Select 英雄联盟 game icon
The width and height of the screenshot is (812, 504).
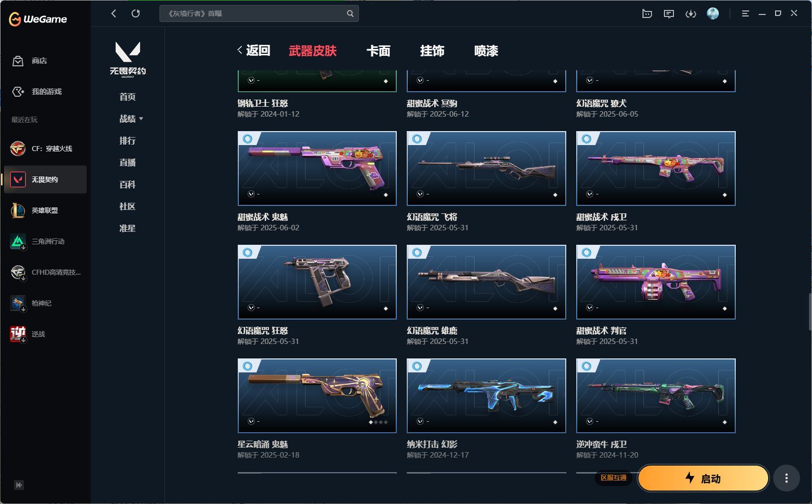pyautogui.click(x=18, y=210)
